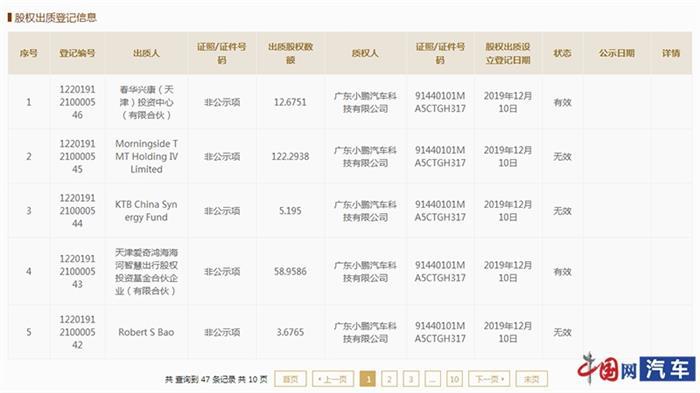This screenshot has height=393, width=700.
Task: Go to the first page (首页) button
Action: click(x=290, y=379)
